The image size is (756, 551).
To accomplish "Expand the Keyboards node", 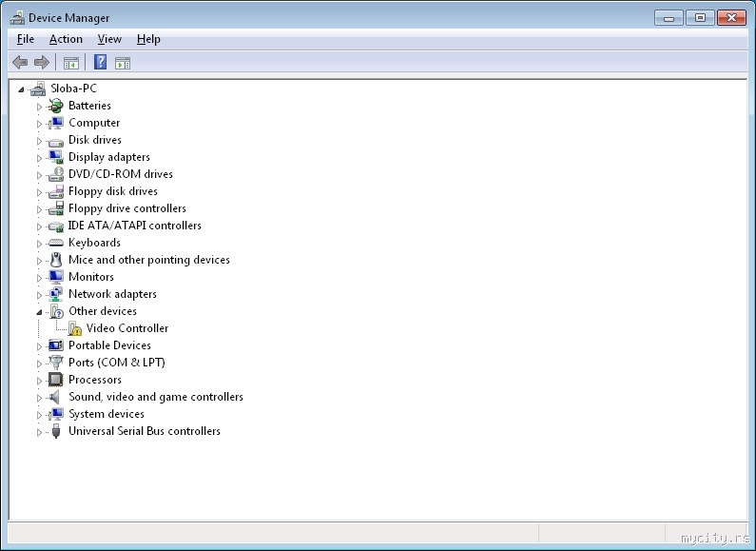I will click(40, 244).
